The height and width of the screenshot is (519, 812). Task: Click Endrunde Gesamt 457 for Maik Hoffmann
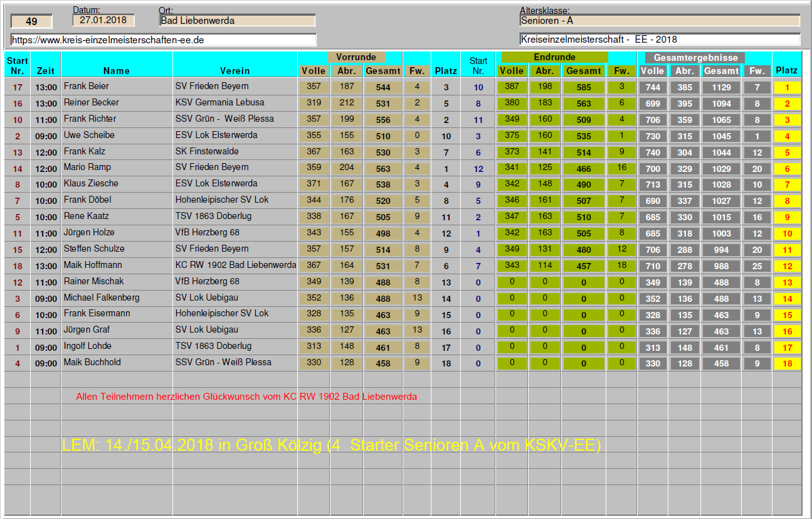pos(584,266)
